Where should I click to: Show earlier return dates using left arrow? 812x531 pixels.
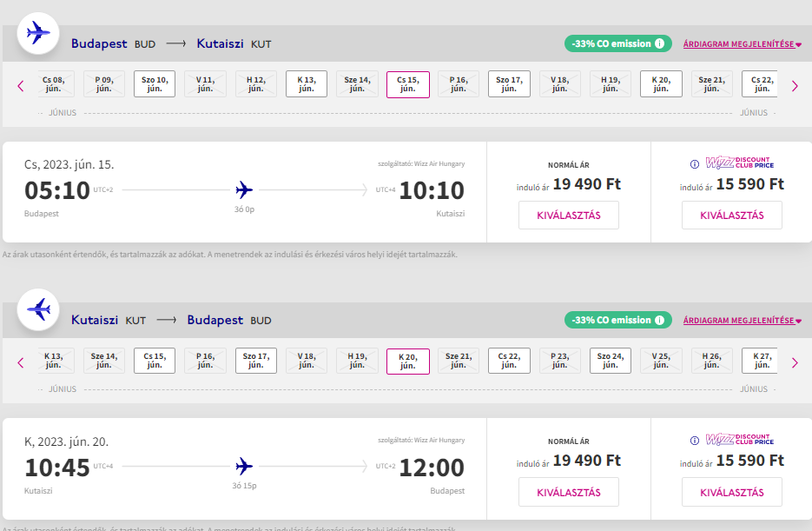tap(21, 362)
